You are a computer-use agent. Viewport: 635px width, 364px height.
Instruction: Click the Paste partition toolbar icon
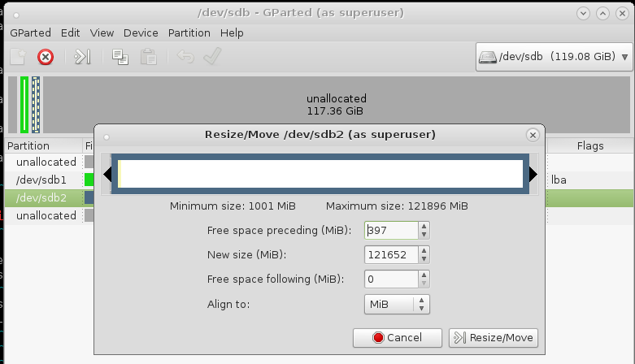[148, 57]
